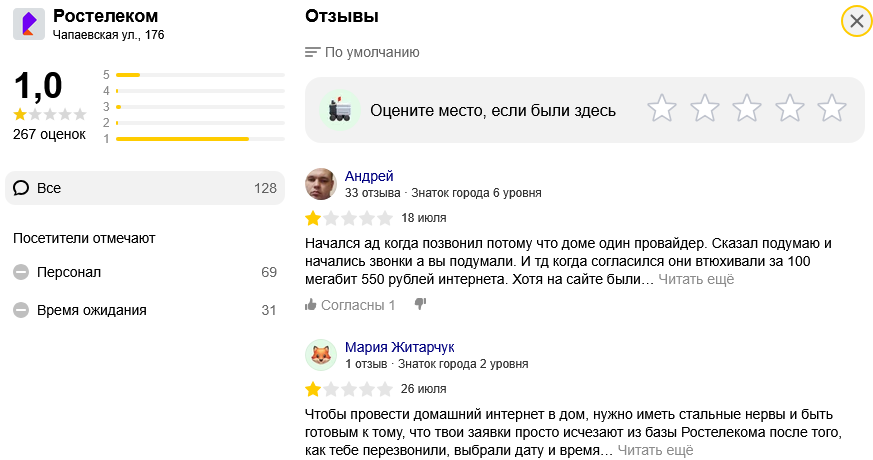Image resolution: width=873 pixels, height=460 pixels.
Task: Filter reviews by 'Время ожидания'
Action: (145, 310)
